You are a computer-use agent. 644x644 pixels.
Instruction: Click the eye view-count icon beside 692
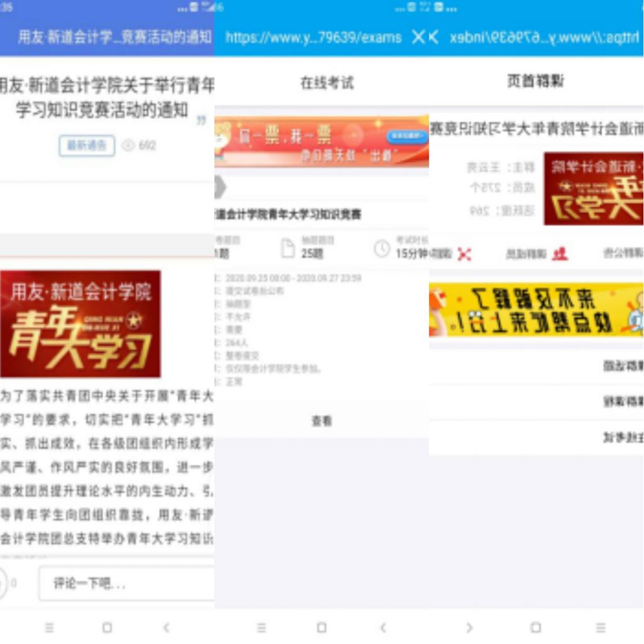coord(128,145)
